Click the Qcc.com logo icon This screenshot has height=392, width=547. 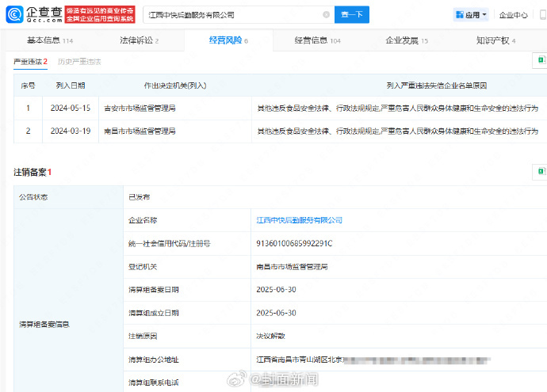[14, 14]
